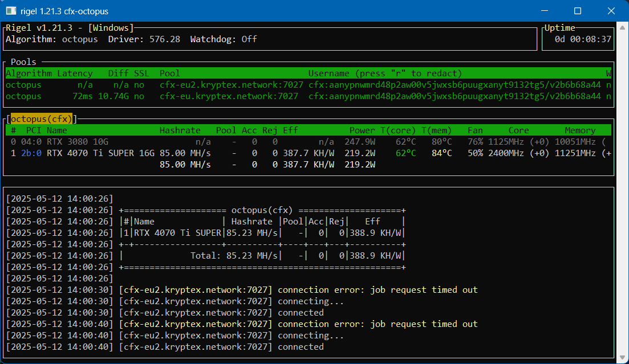Click the scrollbar up arrow
629x364 pixels.
pyautogui.click(x=622, y=28)
